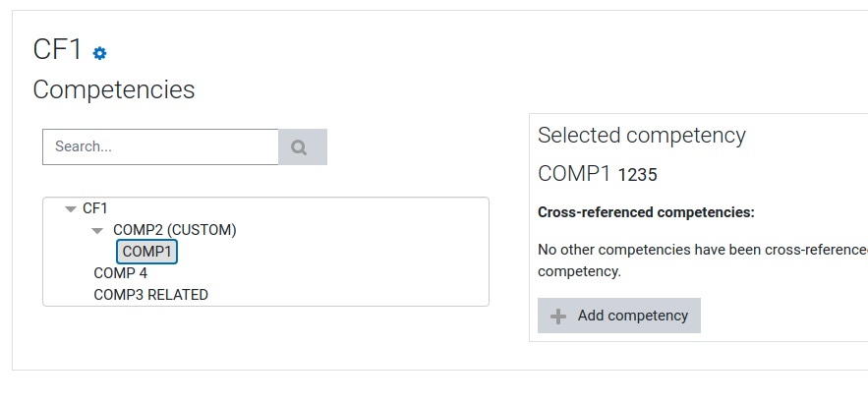The image size is (868, 404).
Task: Focus the Search competencies input field
Action: (160, 146)
